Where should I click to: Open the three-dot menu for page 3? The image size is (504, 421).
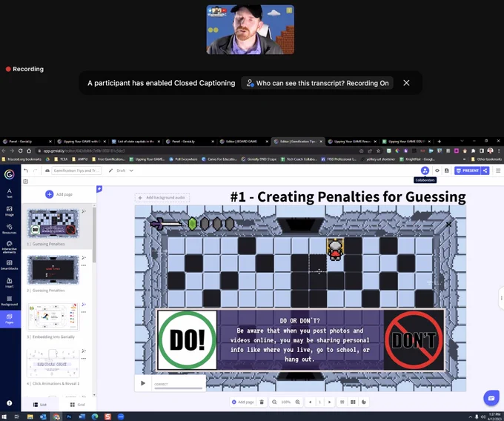84,312
